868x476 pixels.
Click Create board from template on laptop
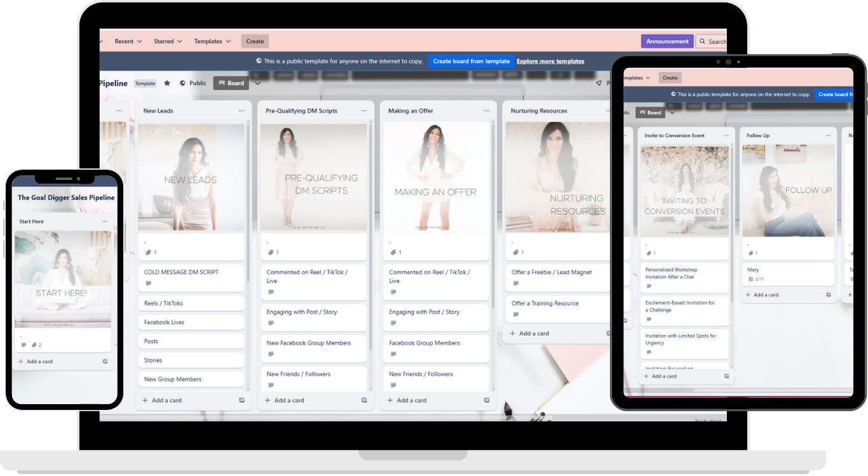click(x=471, y=61)
